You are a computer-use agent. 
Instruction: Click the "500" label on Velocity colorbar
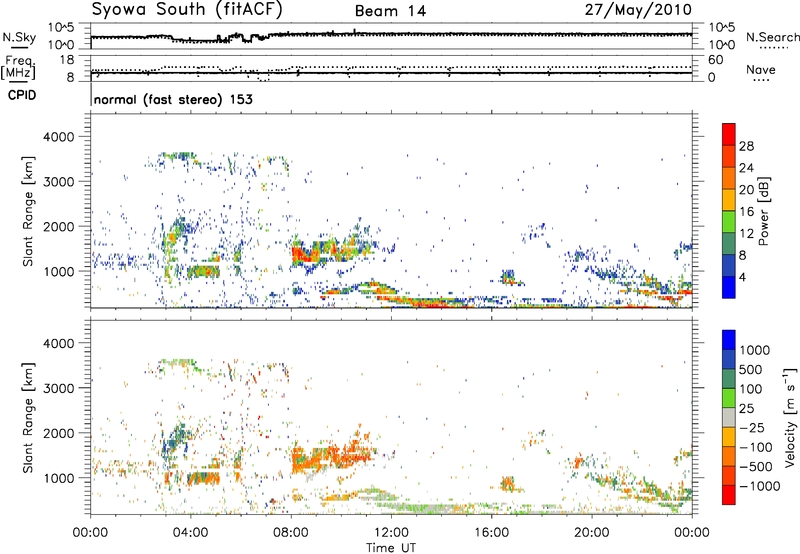pyautogui.click(x=751, y=370)
